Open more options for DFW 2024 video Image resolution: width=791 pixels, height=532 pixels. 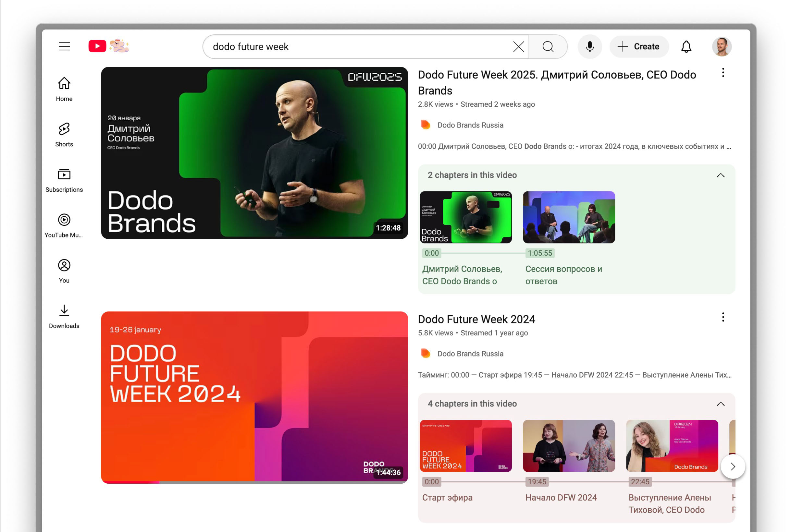(x=723, y=317)
